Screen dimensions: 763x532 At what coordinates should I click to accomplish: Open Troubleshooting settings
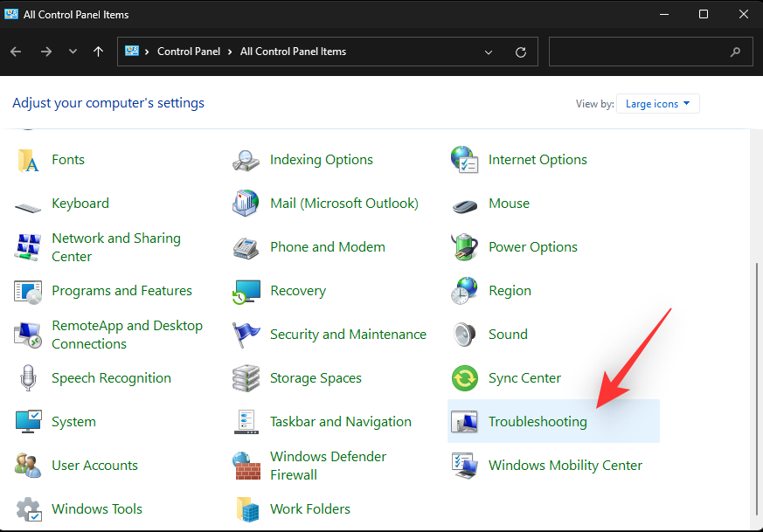click(x=538, y=421)
